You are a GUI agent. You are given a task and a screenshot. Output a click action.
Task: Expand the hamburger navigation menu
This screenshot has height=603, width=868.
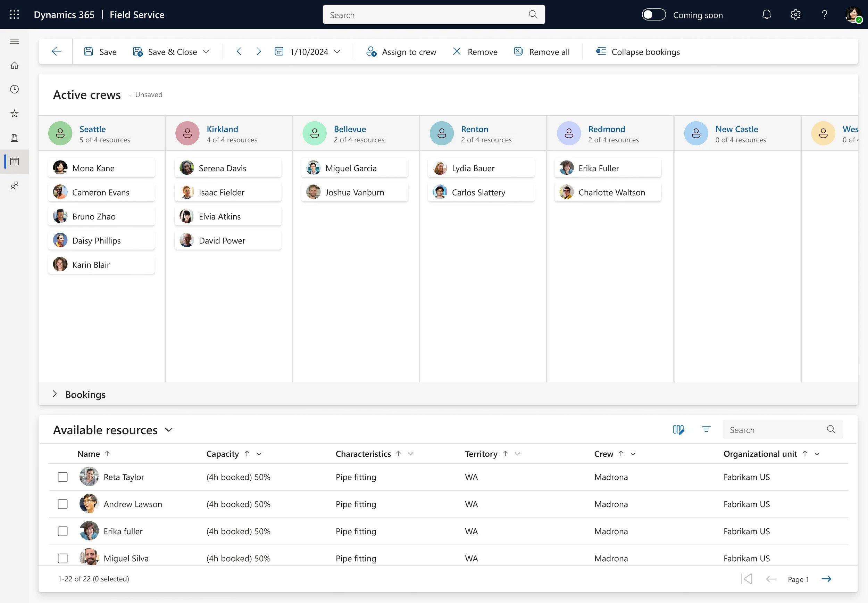(x=14, y=41)
